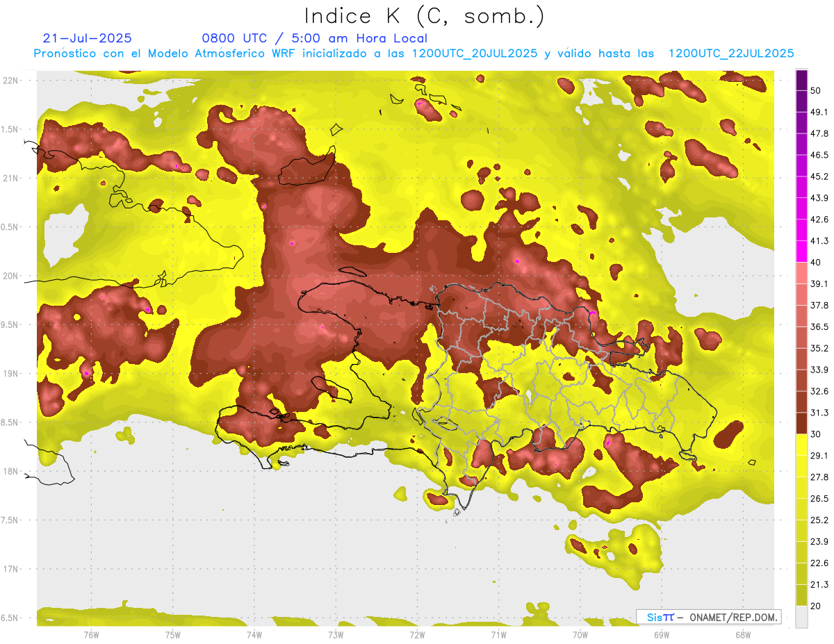Click the longitude label "70W"
Image resolution: width=834 pixels, height=644 pixels.
point(580,635)
